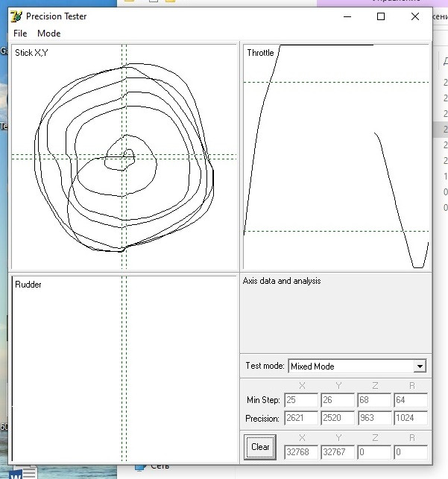Click the current Y value field showing 32767
The image size is (448, 479).
tap(338, 451)
